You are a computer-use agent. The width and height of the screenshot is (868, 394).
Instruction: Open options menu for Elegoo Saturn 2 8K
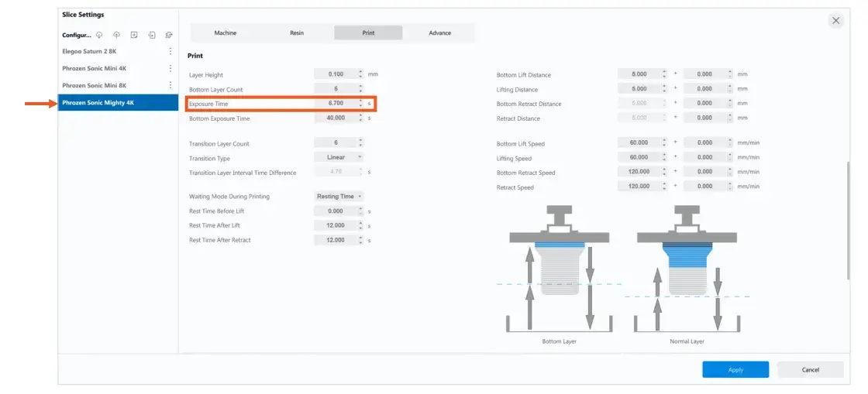pos(170,51)
